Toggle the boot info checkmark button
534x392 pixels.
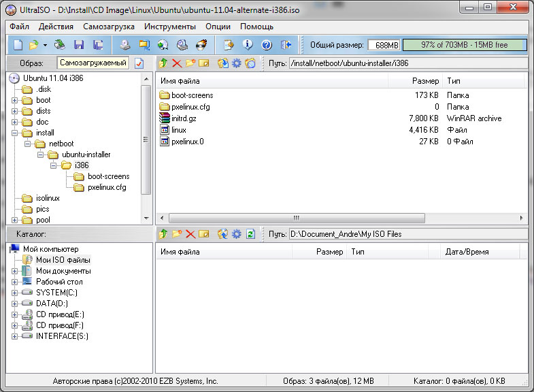coord(139,63)
